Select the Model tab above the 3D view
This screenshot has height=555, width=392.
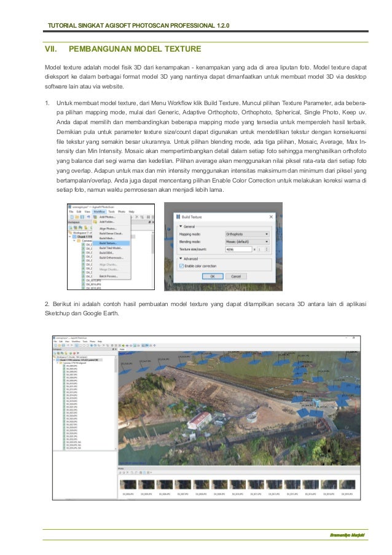click(122, 349)
